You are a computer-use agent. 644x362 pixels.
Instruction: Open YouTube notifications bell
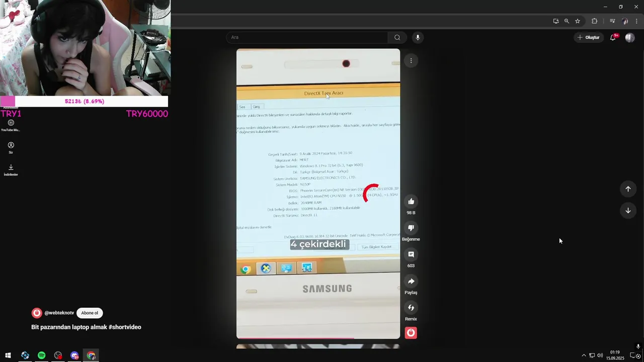tap(613, 37)
